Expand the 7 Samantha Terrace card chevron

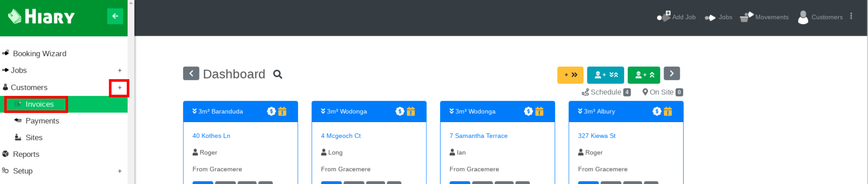pyautogui.click(x=451, y=111)
